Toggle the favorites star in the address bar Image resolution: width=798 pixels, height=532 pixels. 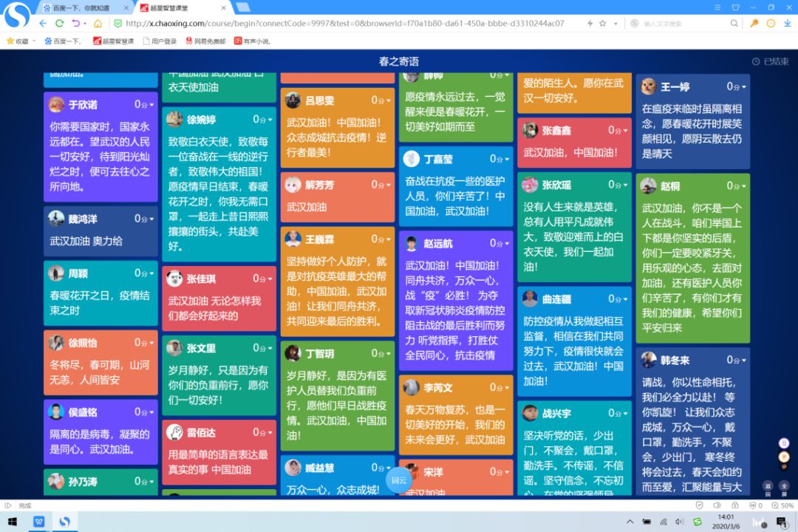pyautogui.click(x=603, y=23)
